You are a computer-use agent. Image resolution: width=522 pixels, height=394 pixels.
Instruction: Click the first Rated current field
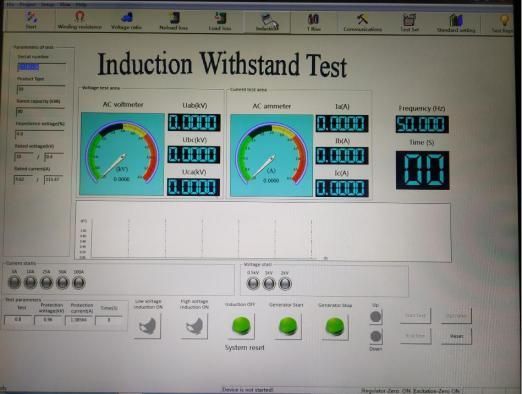click(x=23, y=179)
